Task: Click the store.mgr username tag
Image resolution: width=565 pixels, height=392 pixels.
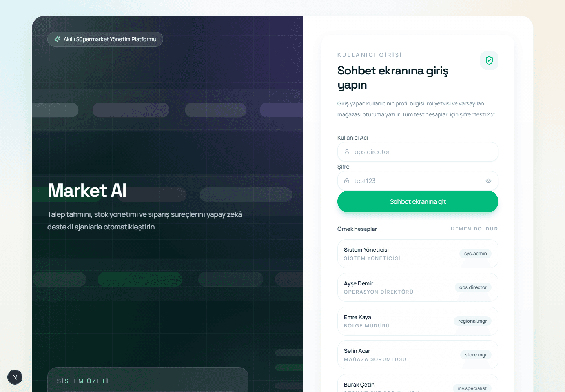Action: tap(476, 355)
